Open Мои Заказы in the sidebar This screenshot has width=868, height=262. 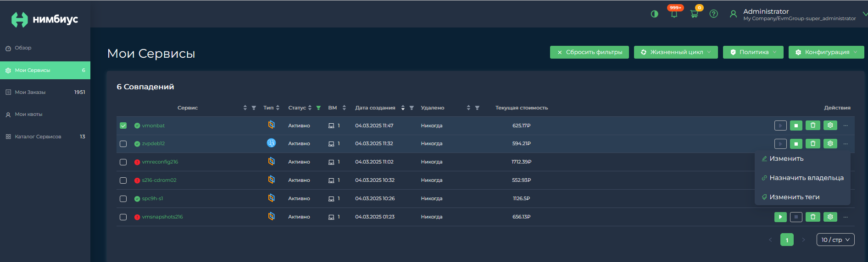[x=45, y=92]
